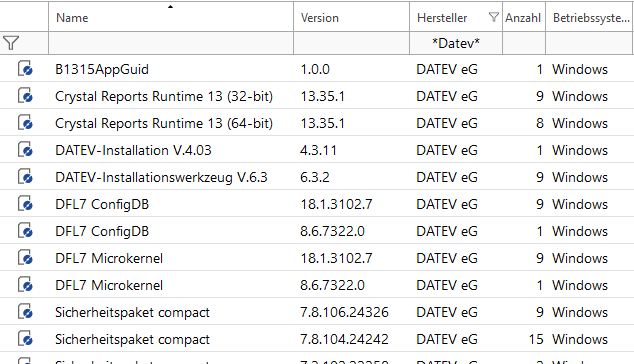
Task: Select the DFL7 ConfigDB 8.6.7322.0 row
Action: tap(317, 231)
